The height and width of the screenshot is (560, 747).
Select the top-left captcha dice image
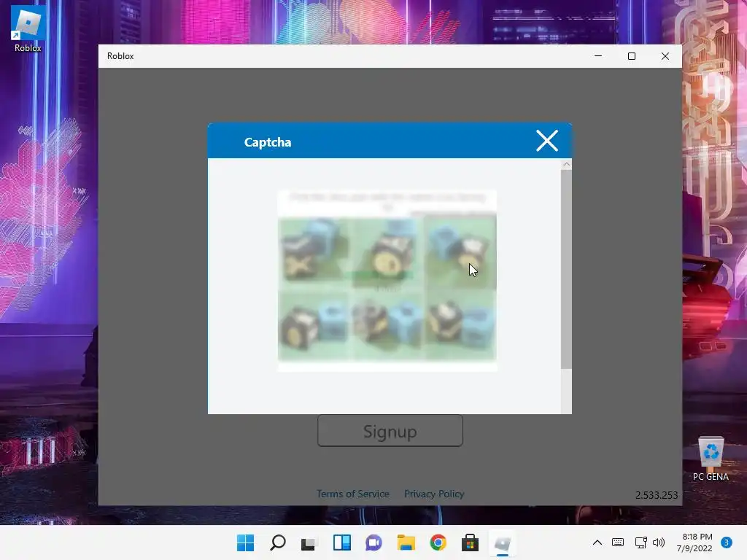[x=314, y=252]
